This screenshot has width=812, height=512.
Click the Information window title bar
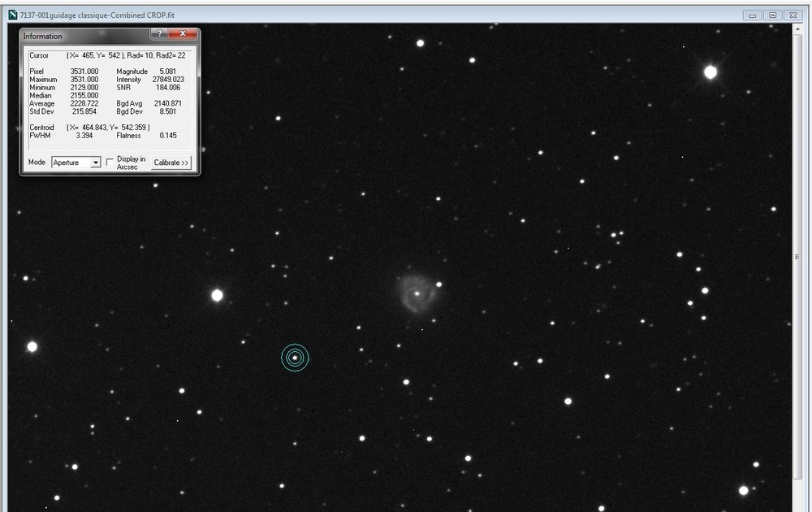click(85, 36)
